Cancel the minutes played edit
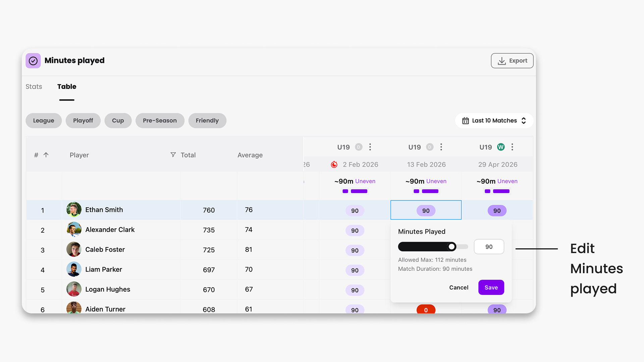The height and width of the screenshot is (362, 644). coord(459,288)
